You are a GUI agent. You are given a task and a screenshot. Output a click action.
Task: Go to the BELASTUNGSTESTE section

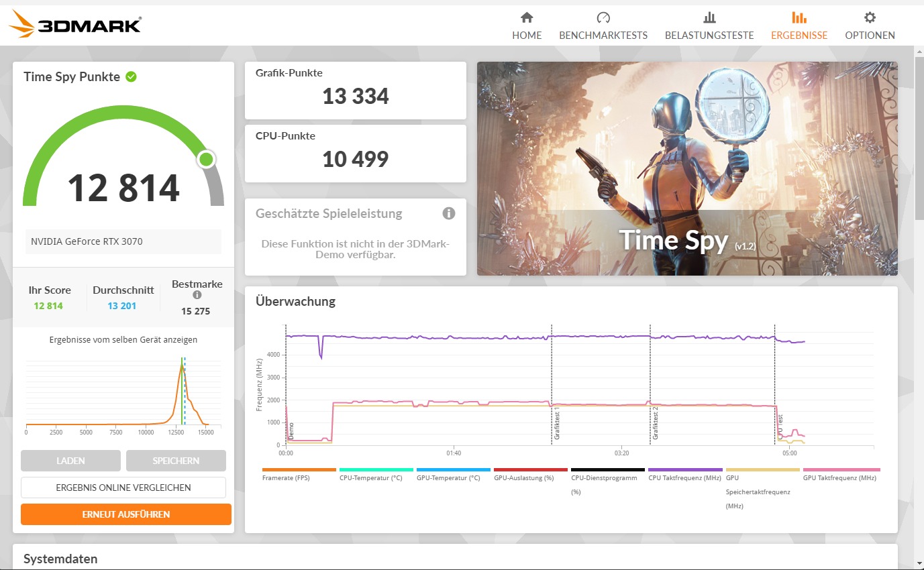tap(709, 26)
